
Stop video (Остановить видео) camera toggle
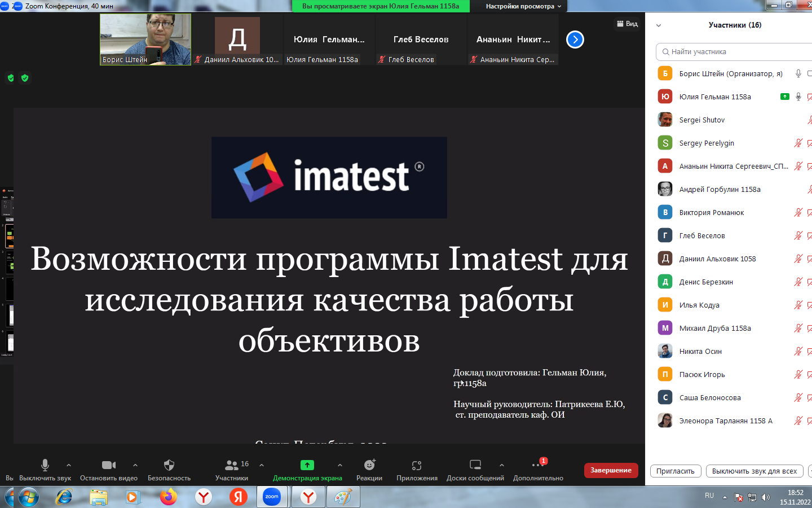tap(109, 465)
